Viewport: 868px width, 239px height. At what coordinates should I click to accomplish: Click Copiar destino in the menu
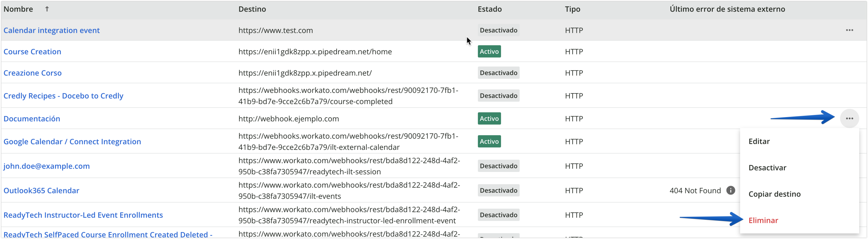point(774,194)
